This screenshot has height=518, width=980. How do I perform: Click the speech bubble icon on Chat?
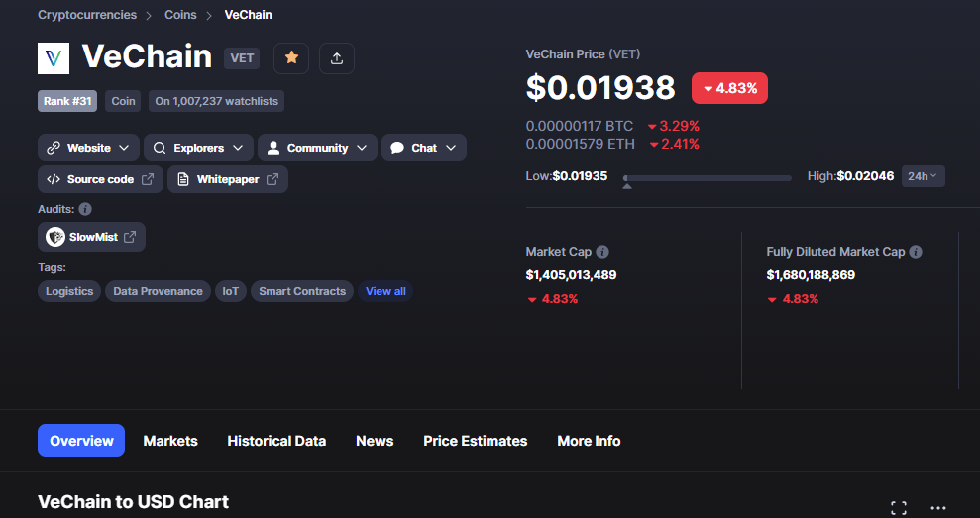(397, 148)
